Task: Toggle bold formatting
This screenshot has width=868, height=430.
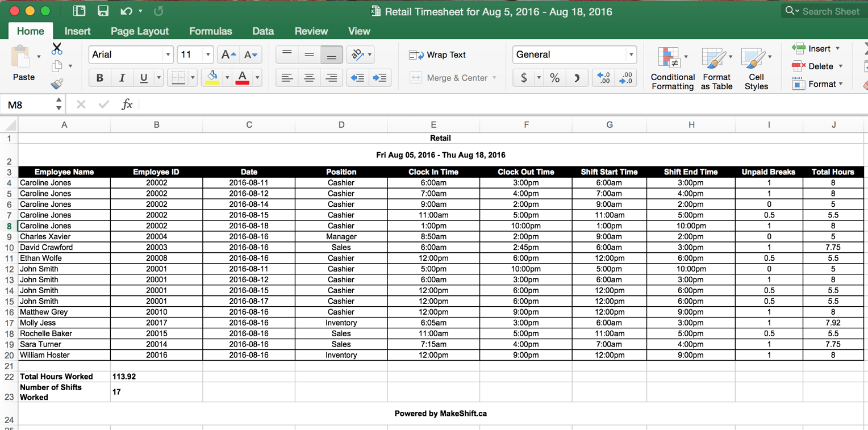Action: coord(100,77)
